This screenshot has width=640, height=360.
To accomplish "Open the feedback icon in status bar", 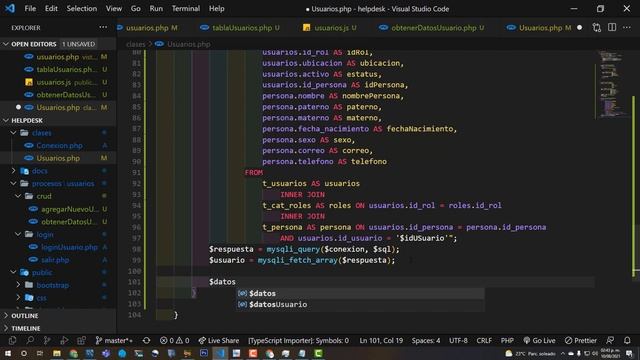I will click(610, 340).
